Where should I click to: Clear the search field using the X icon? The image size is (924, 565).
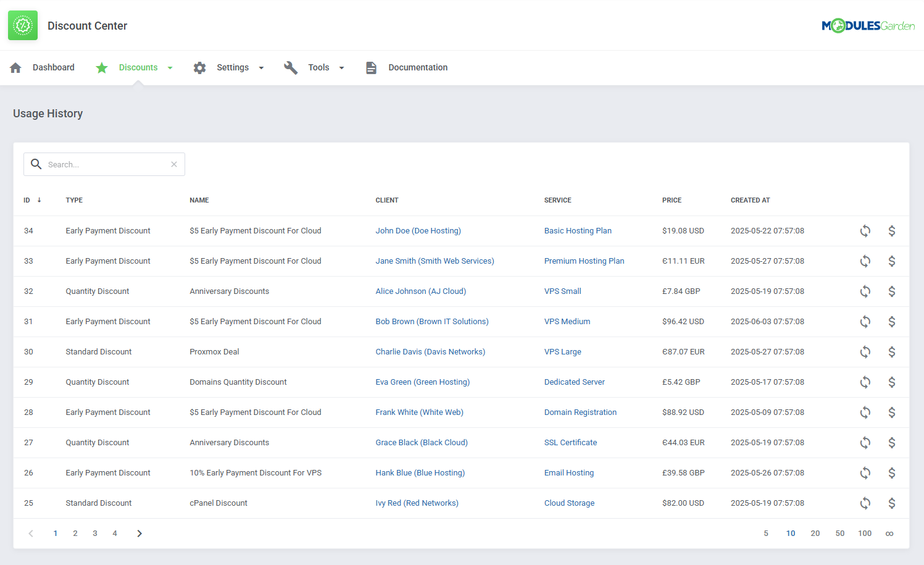173,164
